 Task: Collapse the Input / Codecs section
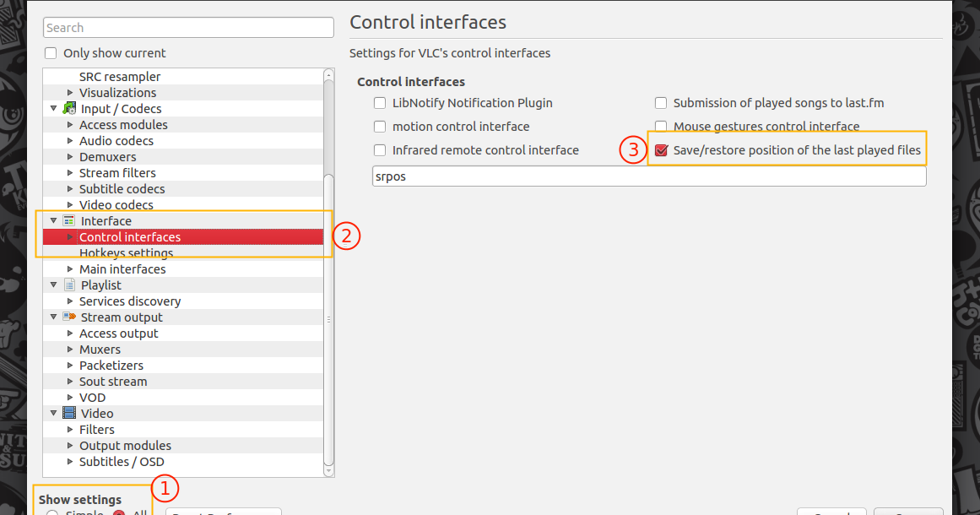pyautogui.click(x=53, y=108)
